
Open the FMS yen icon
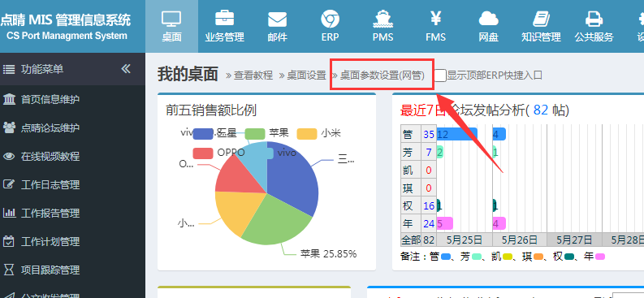click(435, 19)
